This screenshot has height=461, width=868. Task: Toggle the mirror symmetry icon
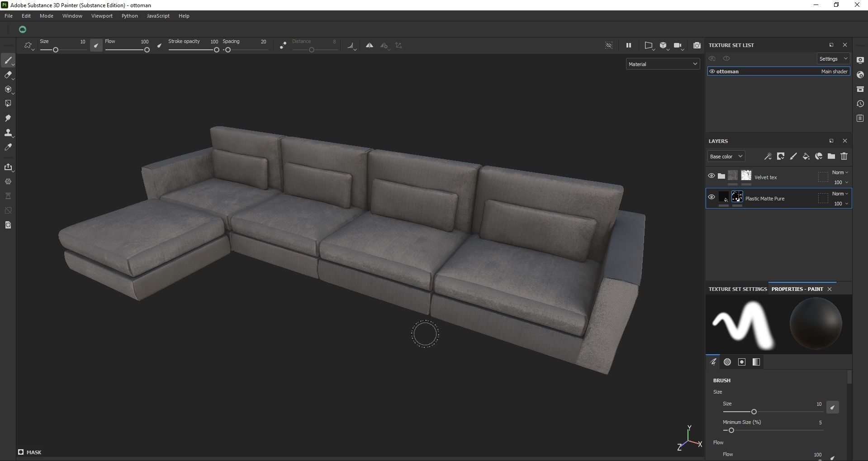click(x=370, y=45)
